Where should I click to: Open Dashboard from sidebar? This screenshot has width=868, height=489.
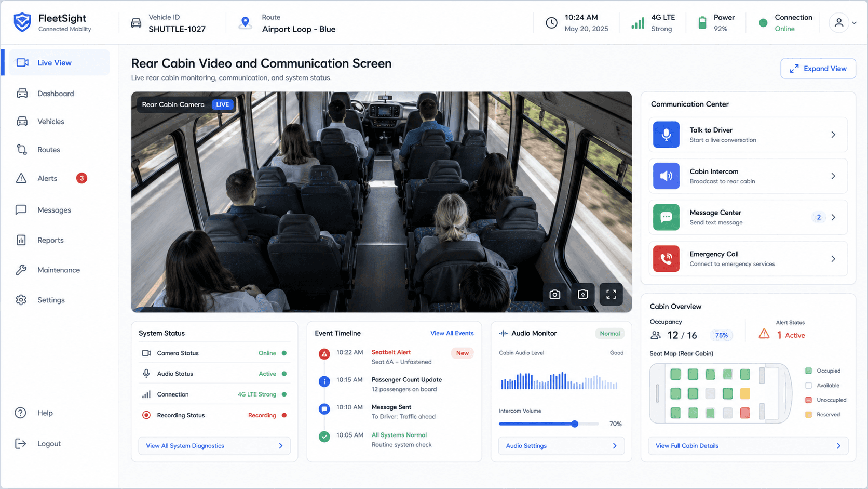coord(56,94)
